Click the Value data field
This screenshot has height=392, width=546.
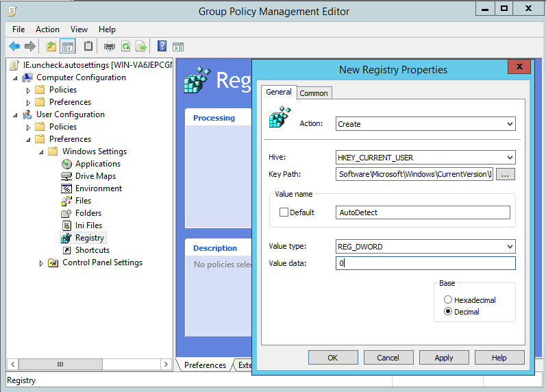click(425, 263)
